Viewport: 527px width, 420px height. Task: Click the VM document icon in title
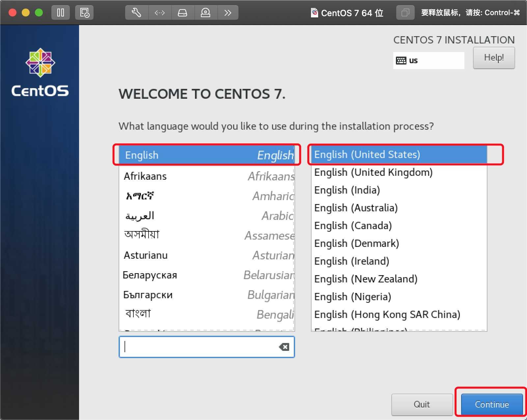pyautogui.click(x=315, y=13)
